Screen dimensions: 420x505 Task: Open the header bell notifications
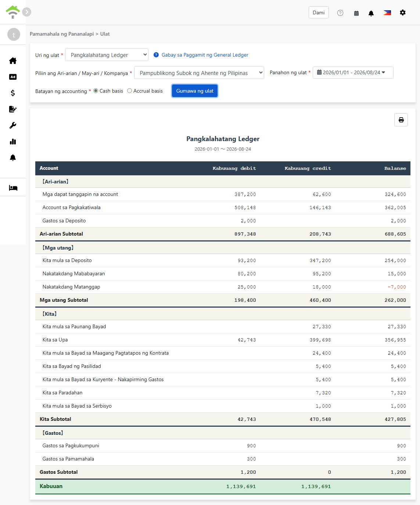click(x=371, y=13)
